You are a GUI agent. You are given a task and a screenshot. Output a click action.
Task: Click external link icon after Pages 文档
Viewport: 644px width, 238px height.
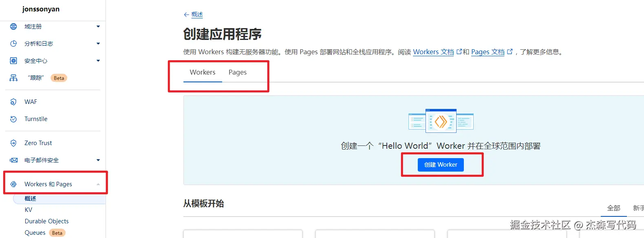[x=509, y=52]
